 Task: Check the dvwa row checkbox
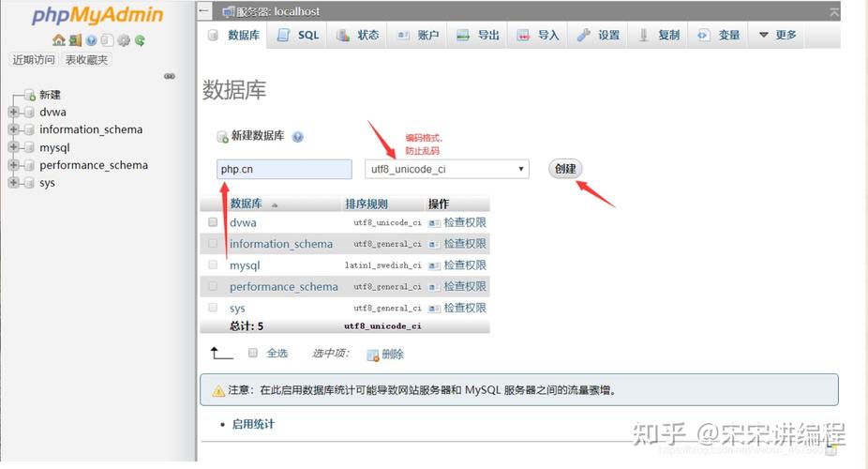tap(213, 222)
